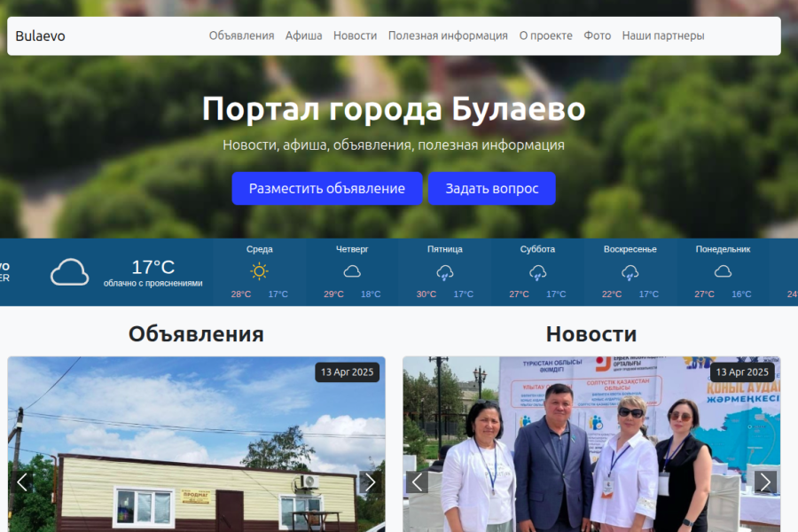
Task: Click the rain cloud icon under Суббота
Action: coord(537,272)
